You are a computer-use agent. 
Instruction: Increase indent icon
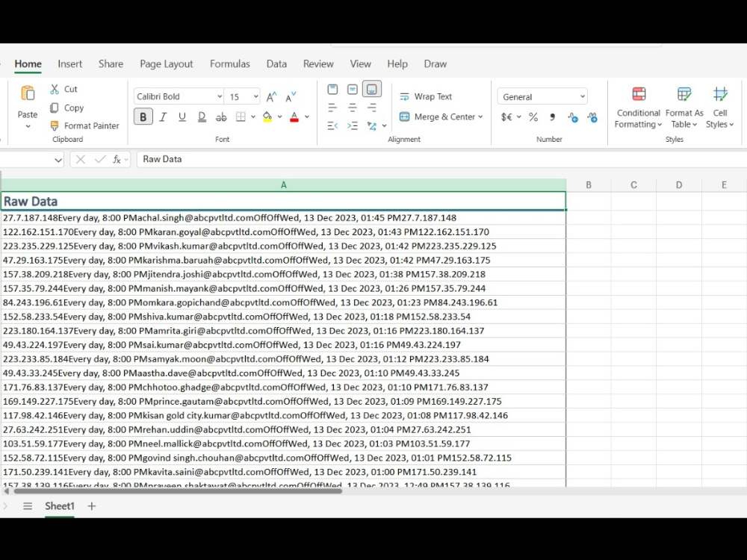point(352,126)
